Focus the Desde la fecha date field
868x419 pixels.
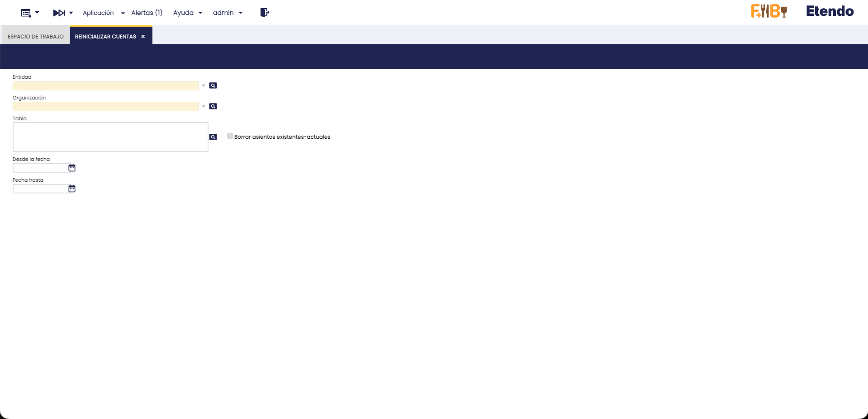tap(40, 168)
